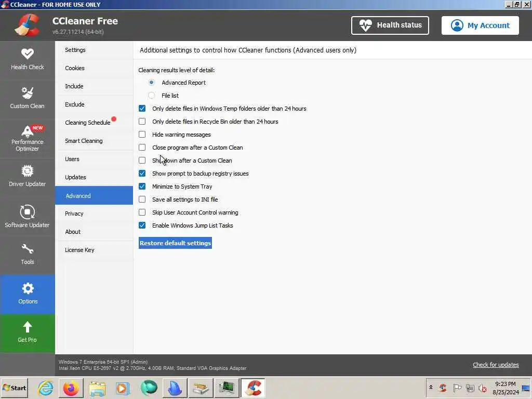Show hidden system tray icons
532x399 pixels.
tap(431, 388)
